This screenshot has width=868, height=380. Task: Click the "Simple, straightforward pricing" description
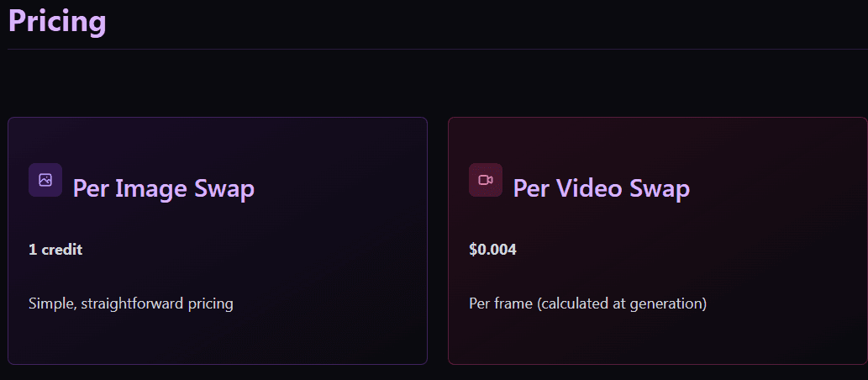(131, 303)
